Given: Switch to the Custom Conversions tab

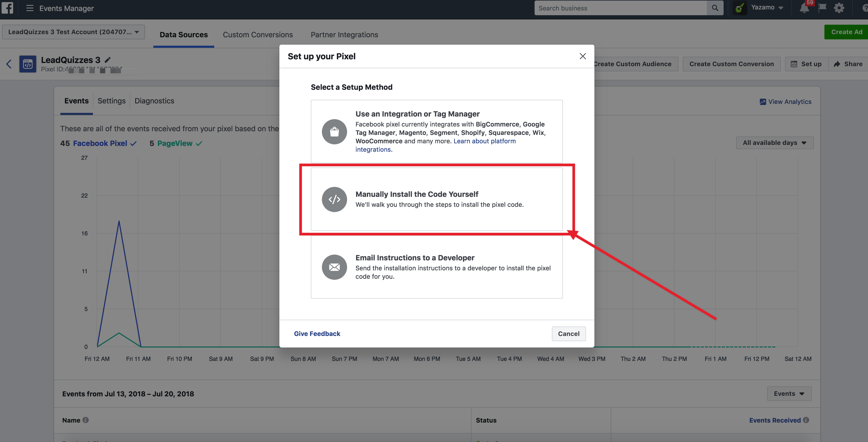Looking at the screenshot, I should point(258,35).
